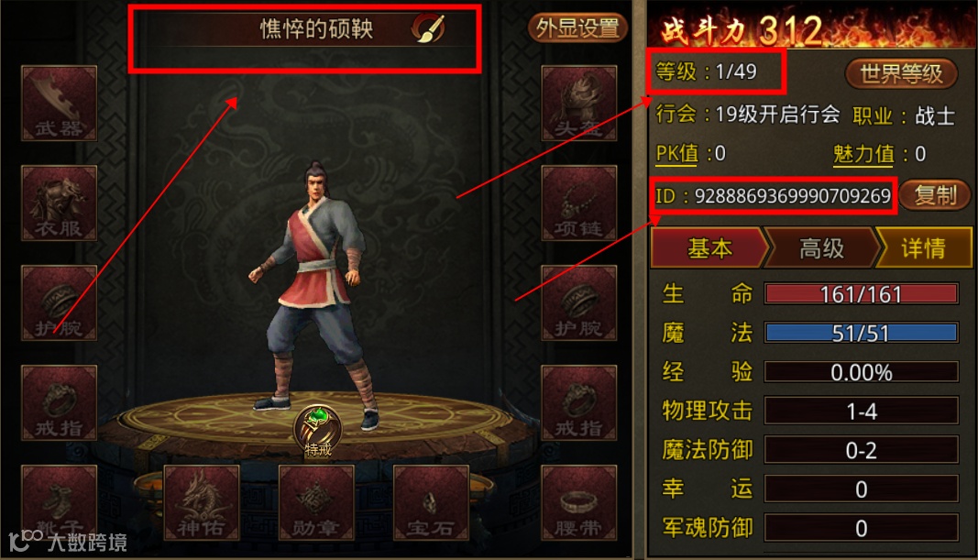Open the divine blessing (神佑) slot
The width and height of the screenshot is (978, 560).
pos(202,502)
